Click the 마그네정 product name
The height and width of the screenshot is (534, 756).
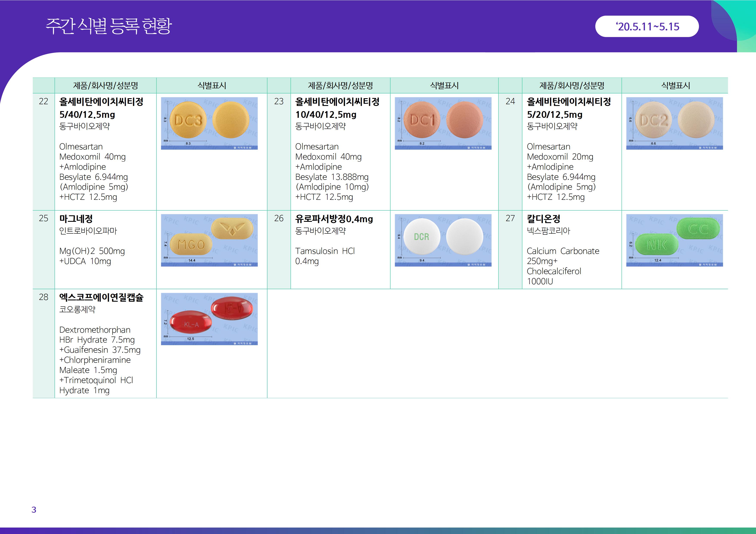pyautogui.click(x=76, y=219)
